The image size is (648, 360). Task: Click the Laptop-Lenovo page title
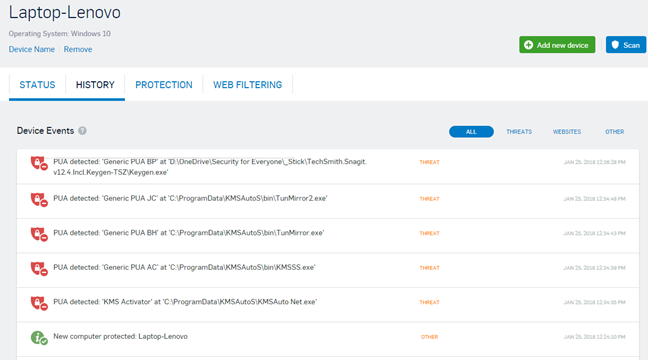click(65, 12)
